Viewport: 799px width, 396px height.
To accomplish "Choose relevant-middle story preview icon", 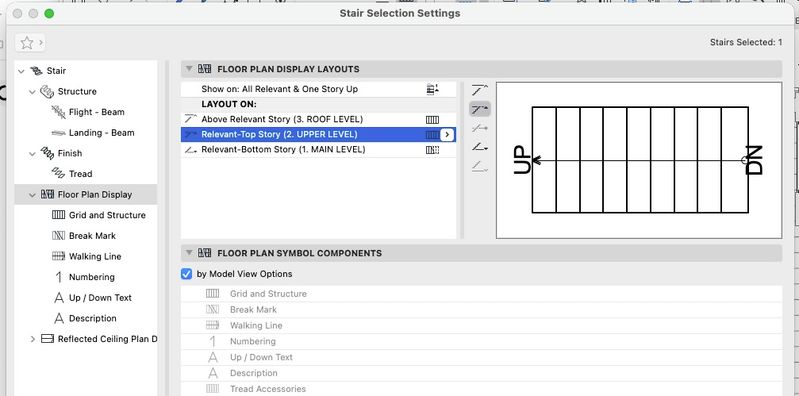I will pyautogui.click(x=480, y=128).
